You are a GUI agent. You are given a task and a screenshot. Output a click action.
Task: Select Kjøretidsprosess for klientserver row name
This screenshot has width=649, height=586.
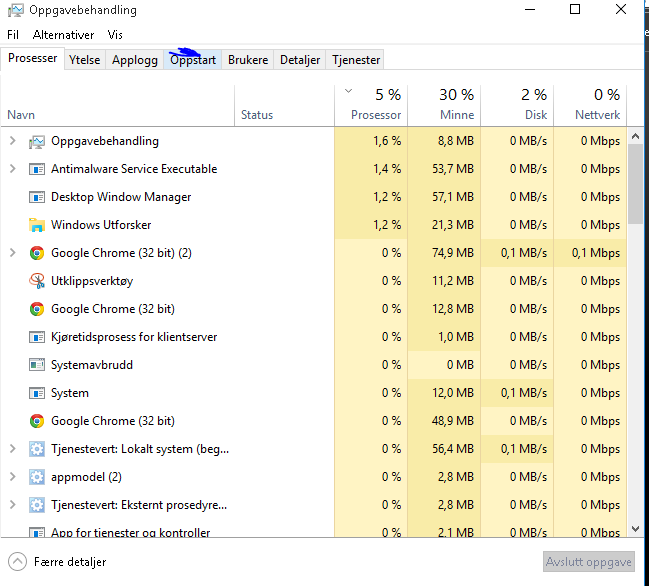click(x=134, y=337)
